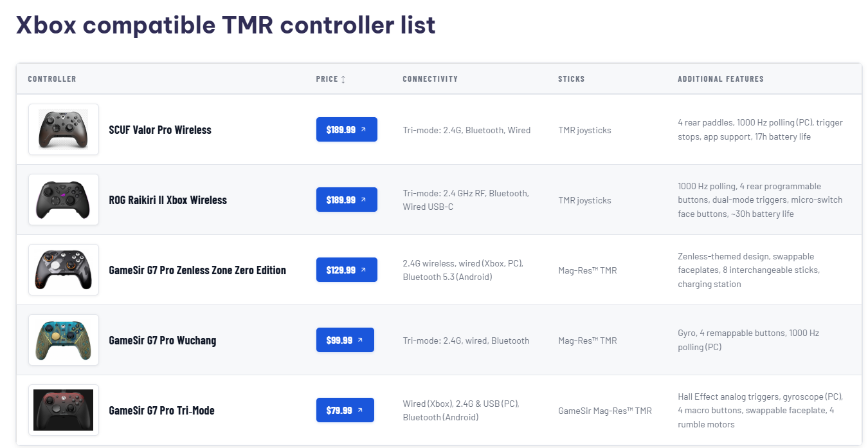The width and height of the screenshot is (868, 448).
Task: Click the GameSir G7 Pro Wuchang name
Action: click(x=163, y=341)
